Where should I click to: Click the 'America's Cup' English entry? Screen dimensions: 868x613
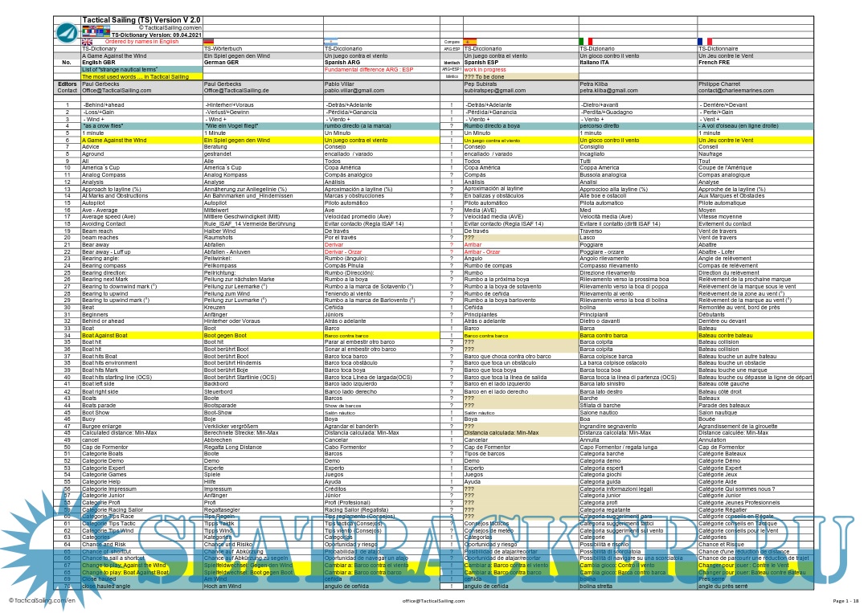coord(99,167)
